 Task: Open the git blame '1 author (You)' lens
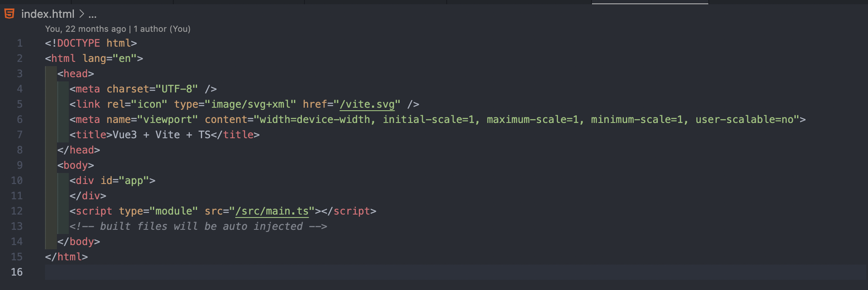pos(162,29)
